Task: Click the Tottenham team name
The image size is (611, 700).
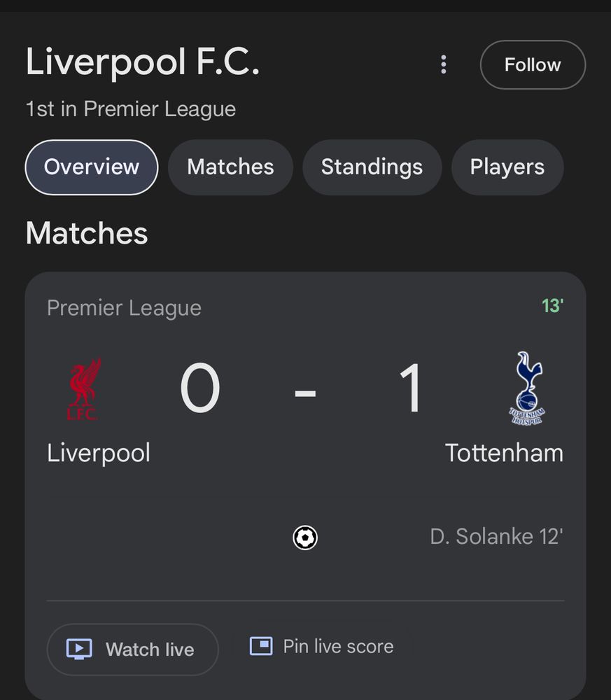Action: pos(505,453)
